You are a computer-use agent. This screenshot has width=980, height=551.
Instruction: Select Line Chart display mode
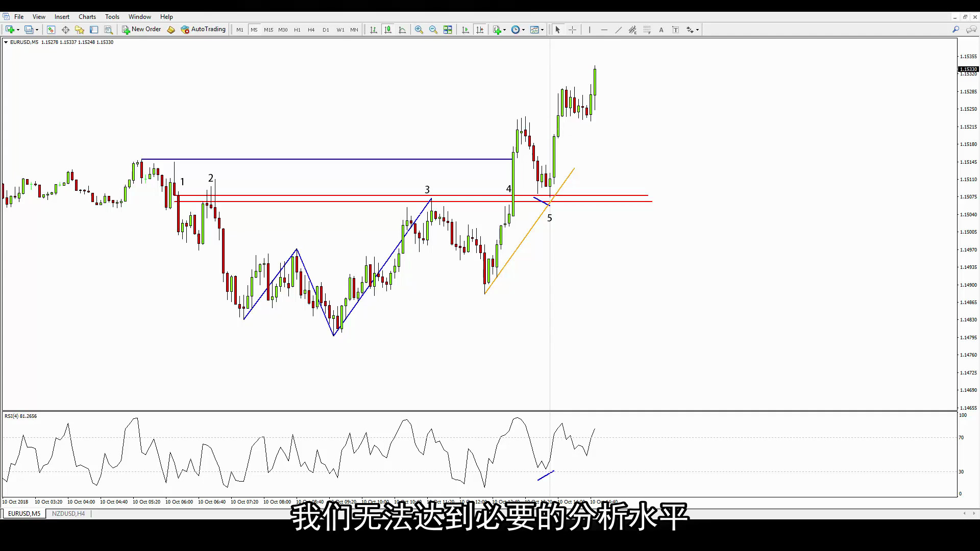pos(402,30)
